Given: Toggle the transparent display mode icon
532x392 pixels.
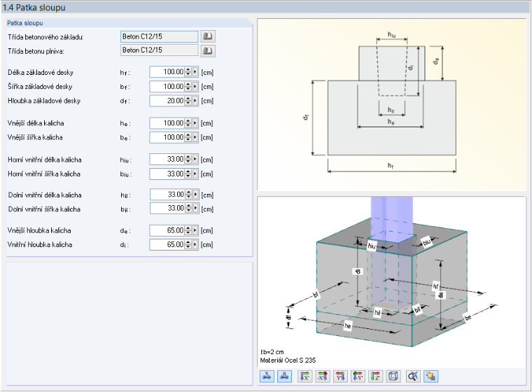Looking at the screenshot, I should tap(431, 376).
